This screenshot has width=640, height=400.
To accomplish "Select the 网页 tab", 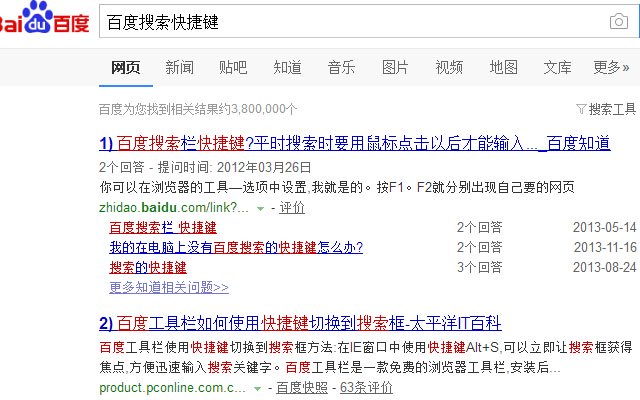I will pyautogui.click(x=126, y=67).
